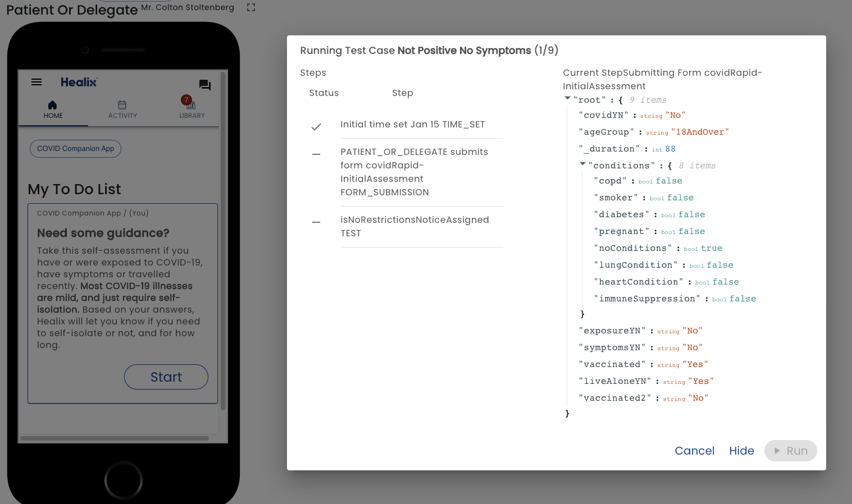Click the phone screen vertical scrollbar
The height and width of the screenshot is (504, 852).
(223, 241)
